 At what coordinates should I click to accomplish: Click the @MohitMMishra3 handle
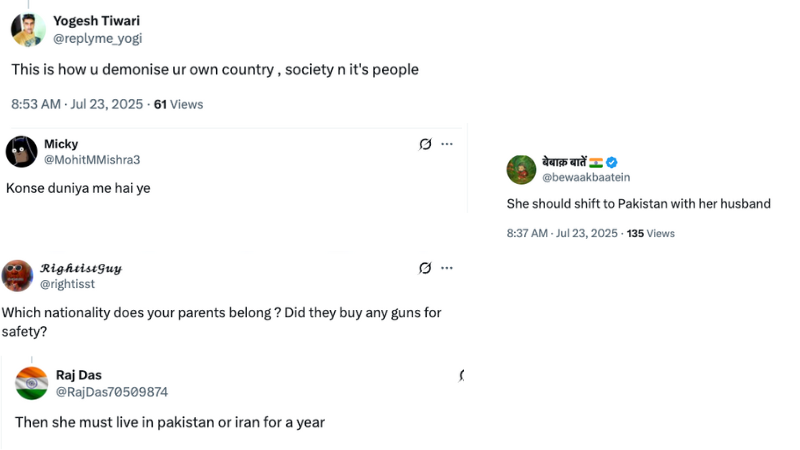91,159
